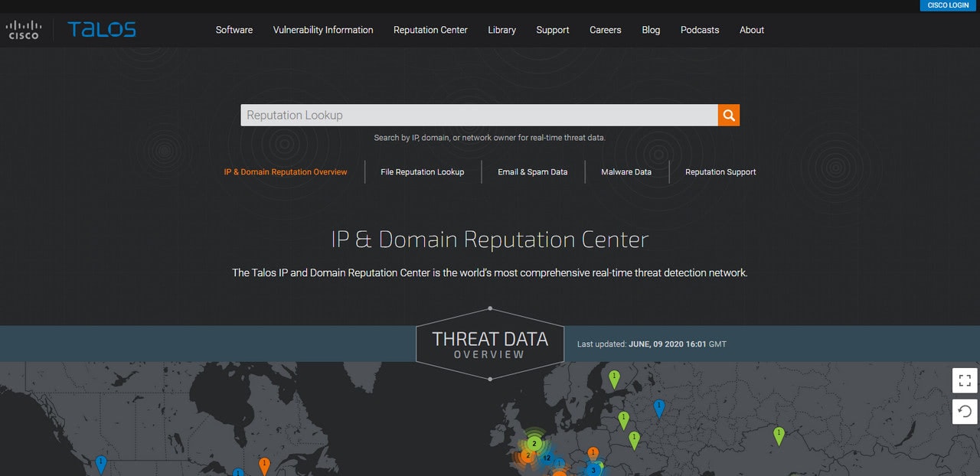980x476 pixels.
Task: Open the Blog link
Action: (651, 30)
